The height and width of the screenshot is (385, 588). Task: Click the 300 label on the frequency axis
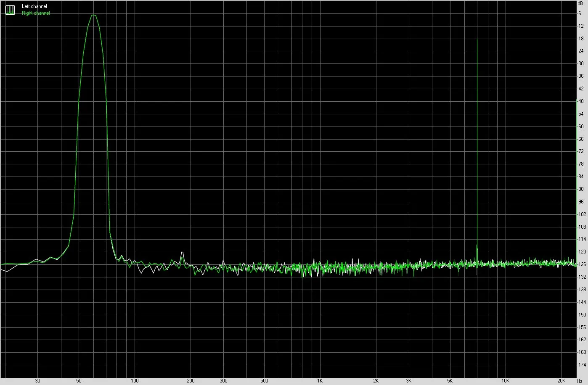click(x=223, y=381)
